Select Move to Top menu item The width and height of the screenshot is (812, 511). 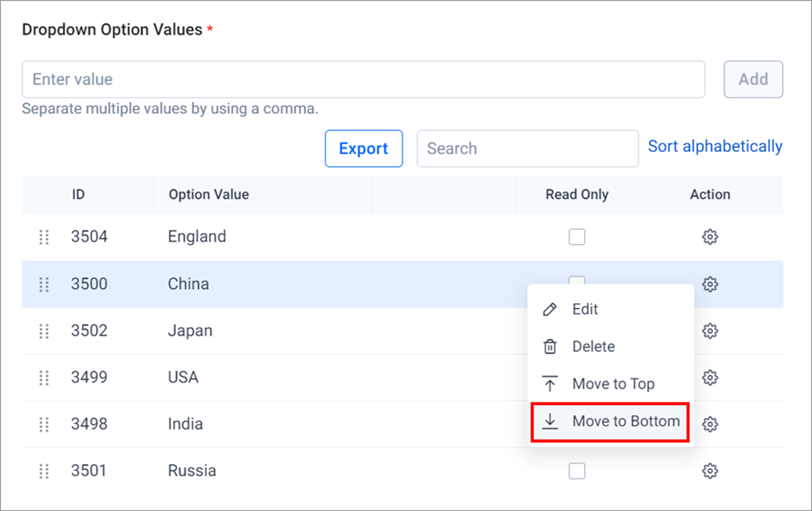611,384
